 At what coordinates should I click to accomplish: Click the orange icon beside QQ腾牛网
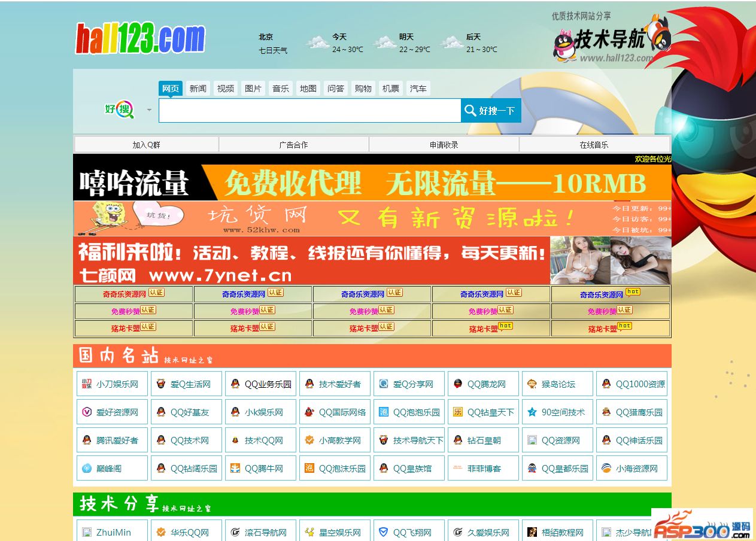[x=235, y=469]
